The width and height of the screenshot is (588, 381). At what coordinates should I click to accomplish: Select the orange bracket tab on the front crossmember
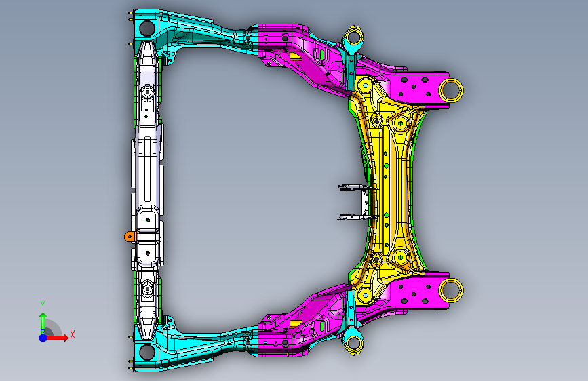129,236
